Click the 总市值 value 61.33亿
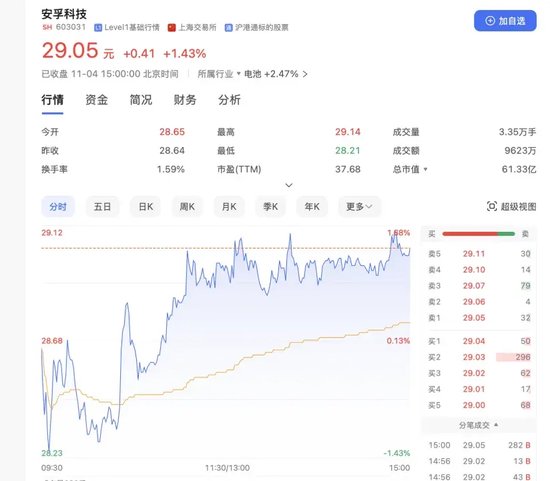Viewport: 550px width, 481px height. click(519, 169)
